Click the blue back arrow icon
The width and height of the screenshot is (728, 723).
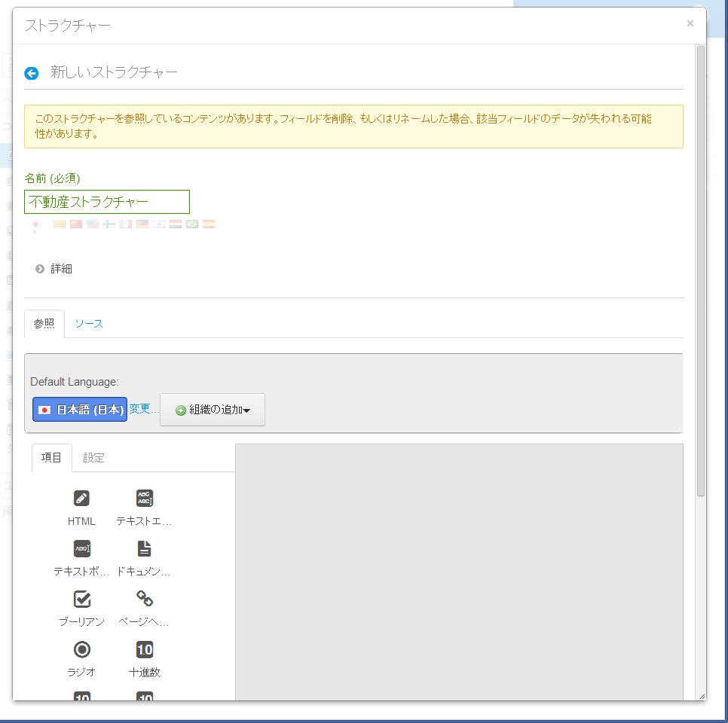32,73
